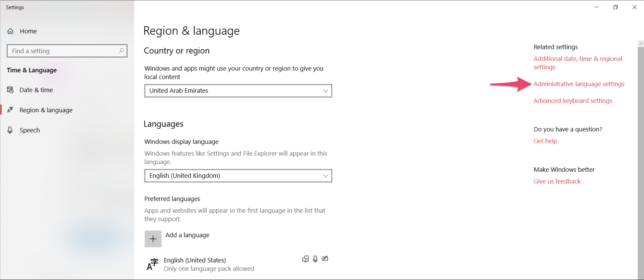Click the plus icon to add language
Image resolution: width=644 pixels, height=280 pixels.
pyautogui.click(x=153, y=239)
